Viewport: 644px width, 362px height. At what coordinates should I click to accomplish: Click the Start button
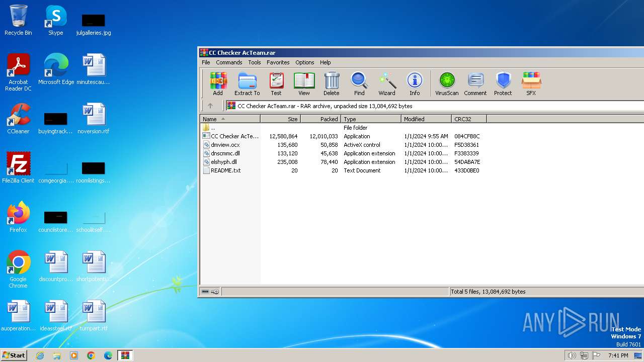click(x=14, y=355)
